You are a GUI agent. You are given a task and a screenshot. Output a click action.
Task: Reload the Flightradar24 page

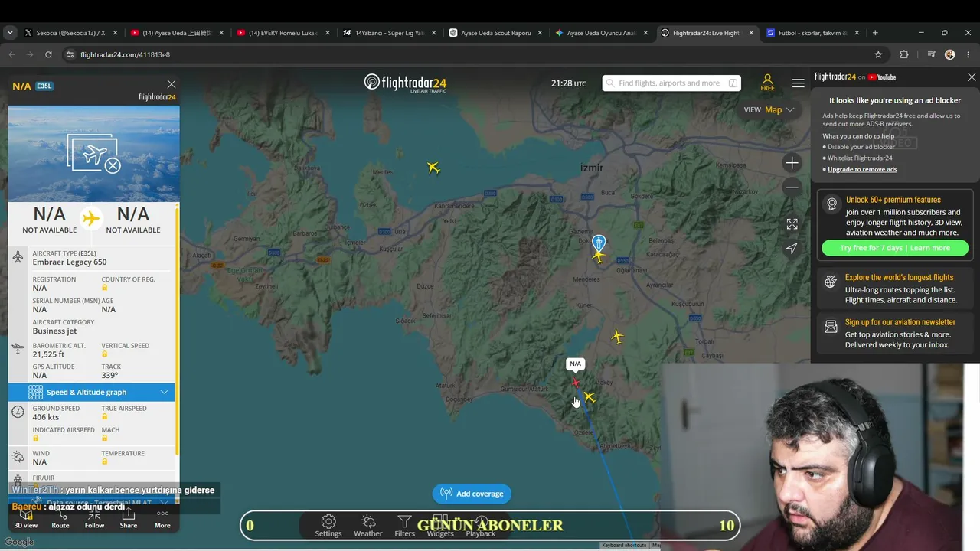(x=48, y=55)
